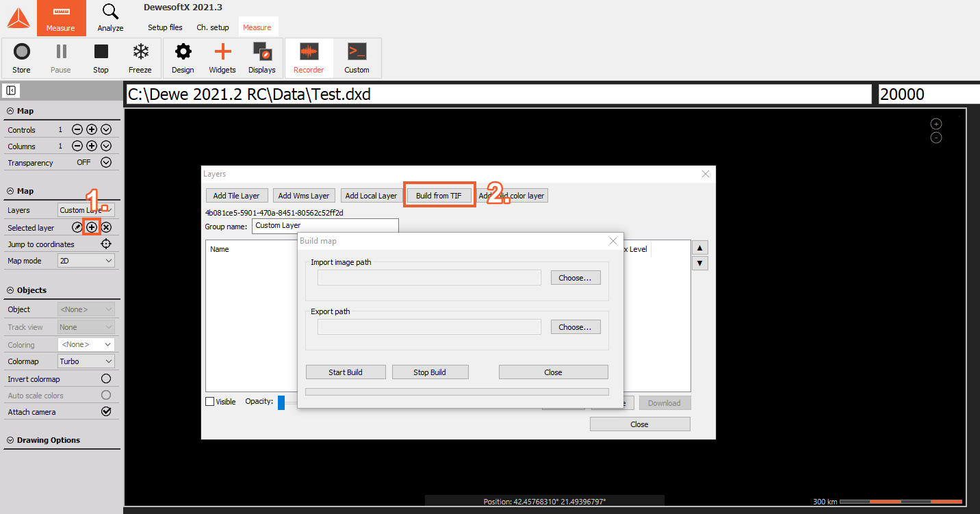Remove the selected layer
980x514 pixels.
point(106,227)
